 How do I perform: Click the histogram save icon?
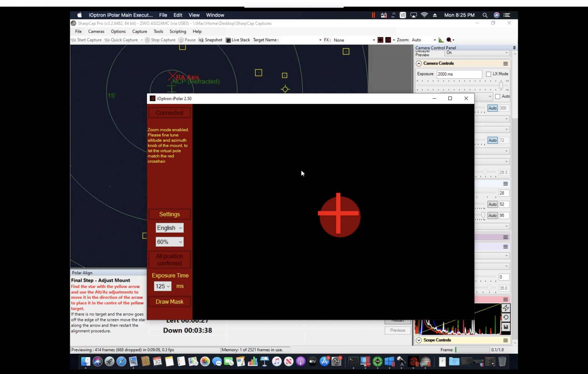(x=506, y=327)
